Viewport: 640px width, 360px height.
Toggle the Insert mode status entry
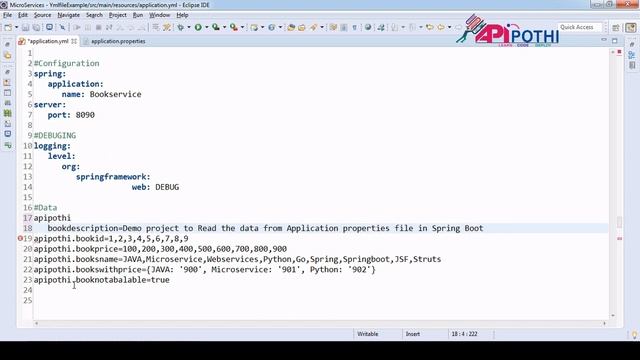click(x=413, y=334)
